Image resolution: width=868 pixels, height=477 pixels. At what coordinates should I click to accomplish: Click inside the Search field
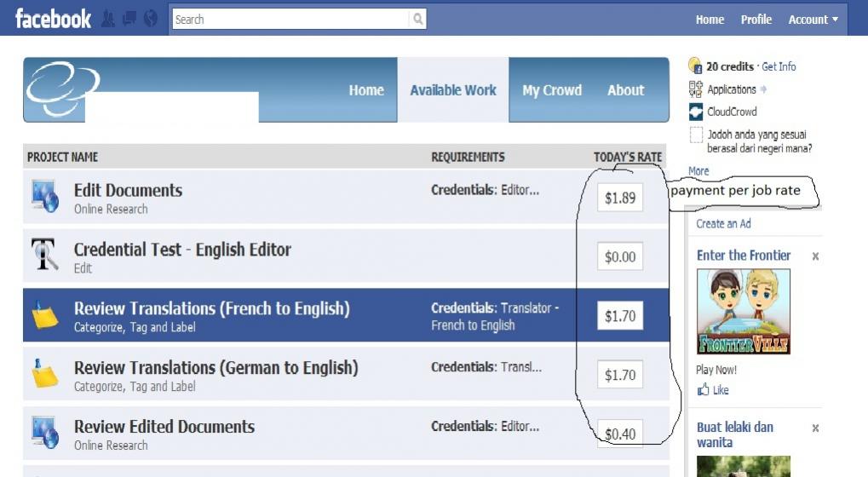point(290,20)
